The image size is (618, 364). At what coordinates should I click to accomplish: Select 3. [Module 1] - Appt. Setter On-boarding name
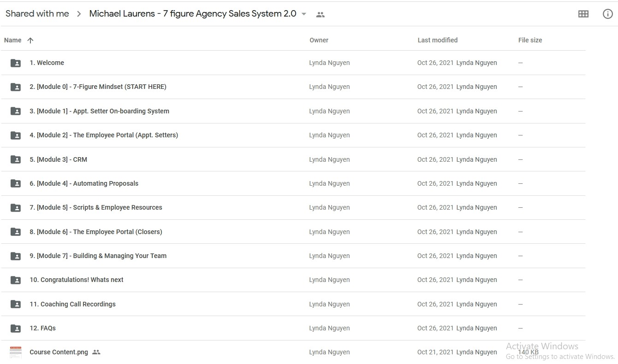pos(99,111)
